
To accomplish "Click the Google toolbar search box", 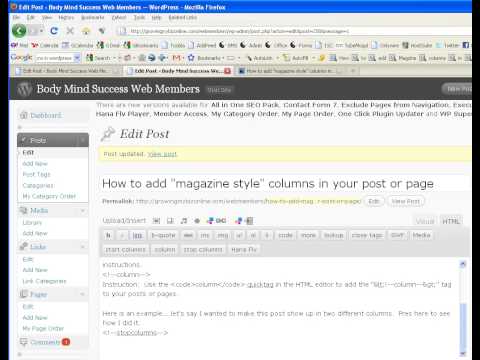I will pos(54,58).
